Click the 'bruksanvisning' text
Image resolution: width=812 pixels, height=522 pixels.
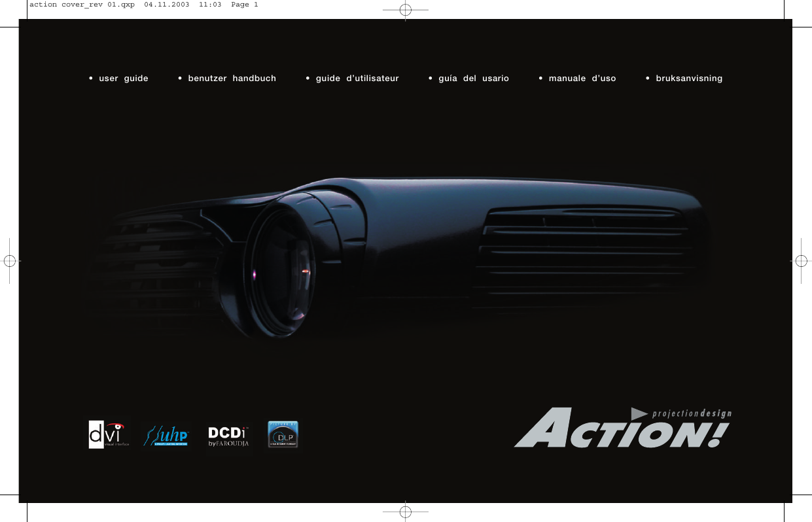pos(689,78)
